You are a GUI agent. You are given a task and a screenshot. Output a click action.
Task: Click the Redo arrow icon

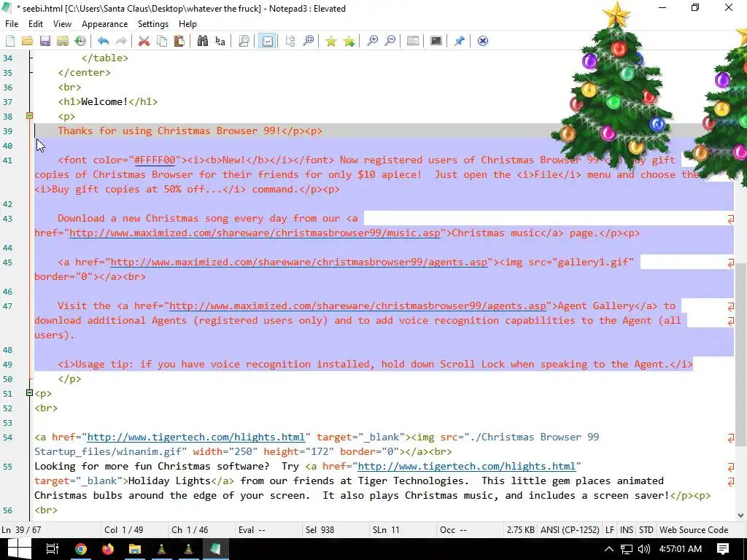click(x=121, y=41)
